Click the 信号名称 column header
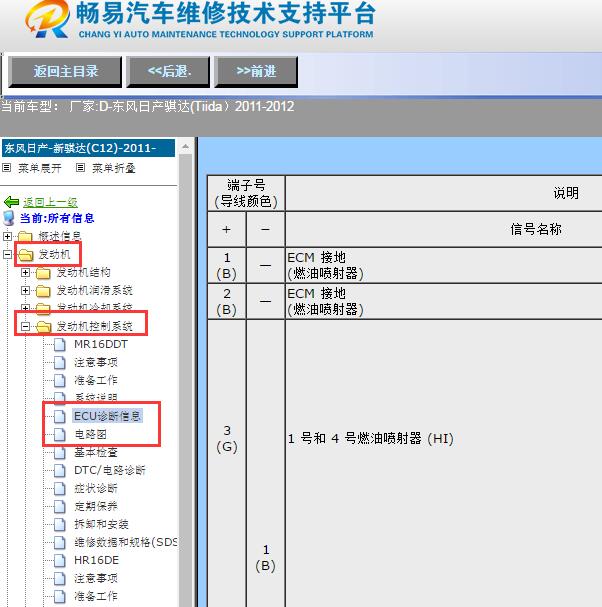Screen dimensions: 602x607 pos(536,229)
